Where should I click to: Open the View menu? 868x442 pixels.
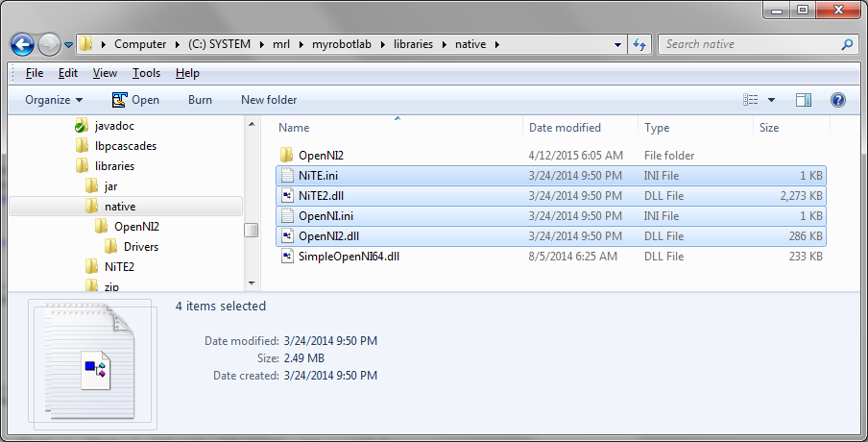pyautogui.click(x=105, y=73)
